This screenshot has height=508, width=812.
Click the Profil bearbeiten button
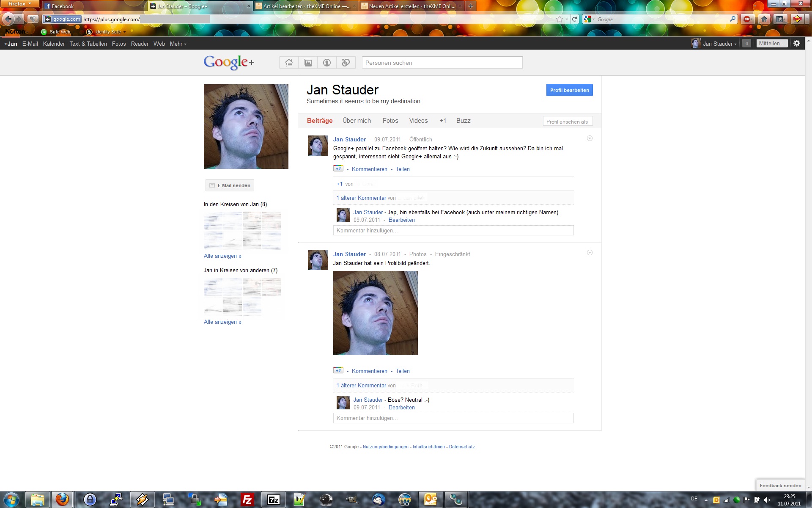point(569,90)
